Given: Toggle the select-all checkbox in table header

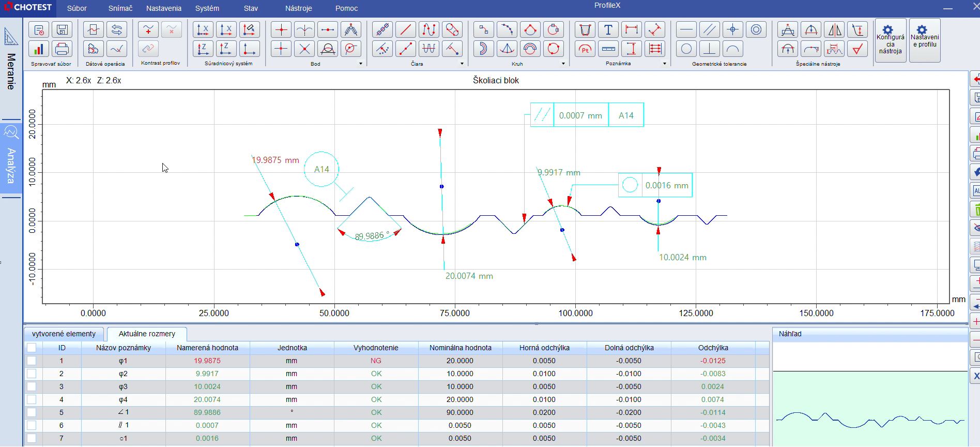Looking at the screenshot, I should point(32,348).
